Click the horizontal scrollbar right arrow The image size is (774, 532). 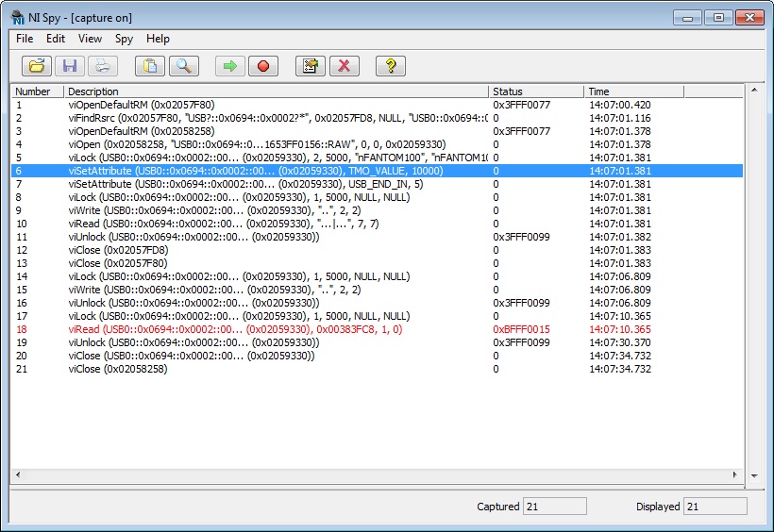[737, 475]
